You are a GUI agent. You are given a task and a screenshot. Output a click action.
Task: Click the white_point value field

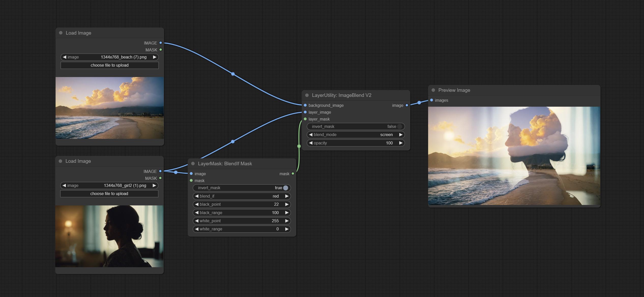click(x=242, y=221)
